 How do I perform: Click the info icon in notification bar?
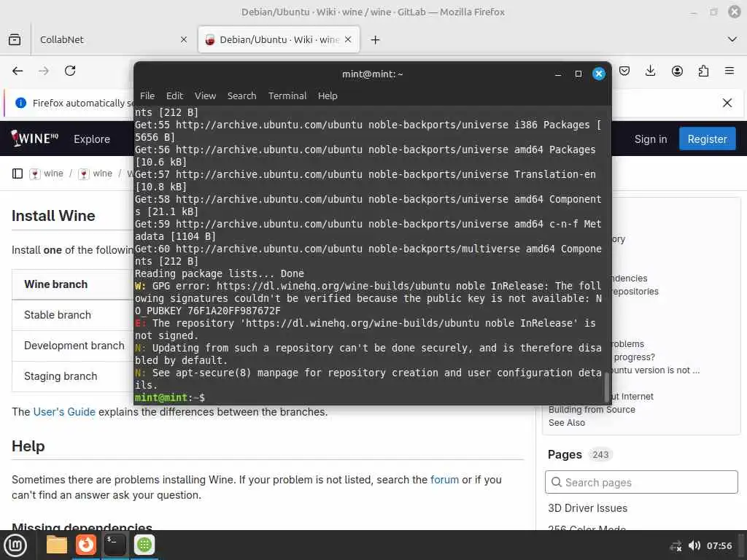[x=20, y=103]
